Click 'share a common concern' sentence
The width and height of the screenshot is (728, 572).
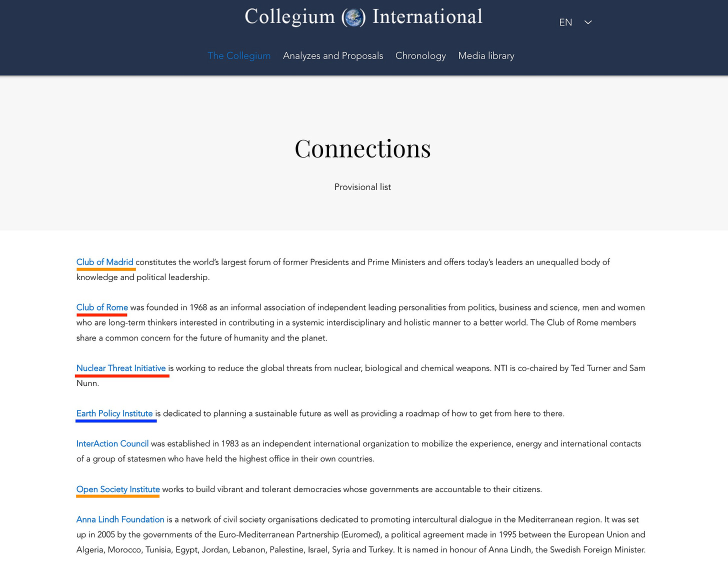(x=202, y=338)
